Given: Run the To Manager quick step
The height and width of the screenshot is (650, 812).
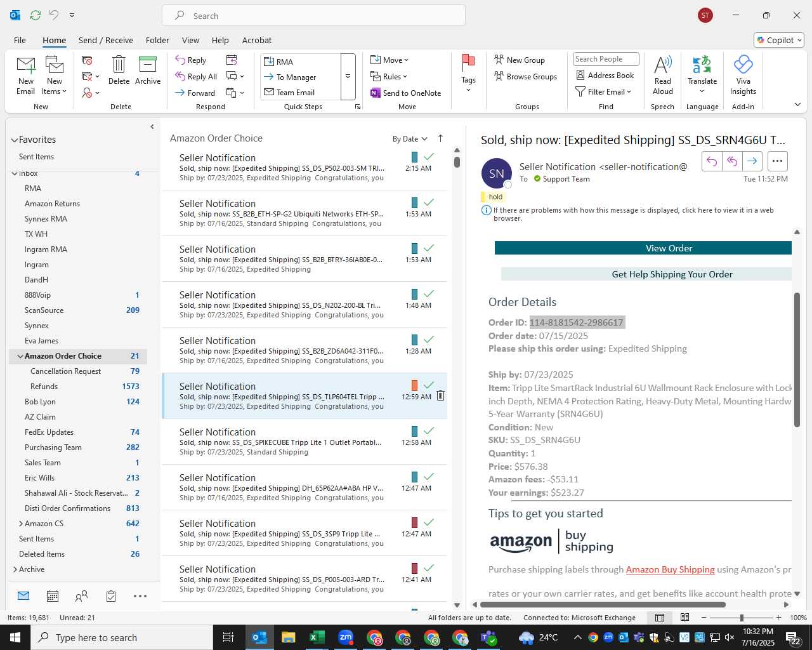Looking at the screenshot, I should [300, 77].
